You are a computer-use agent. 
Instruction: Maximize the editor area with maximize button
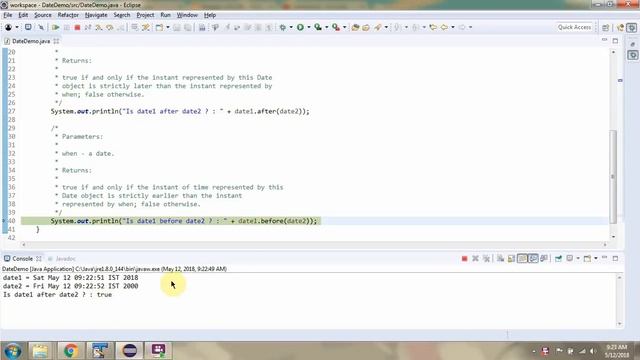[x=616, y=41]
